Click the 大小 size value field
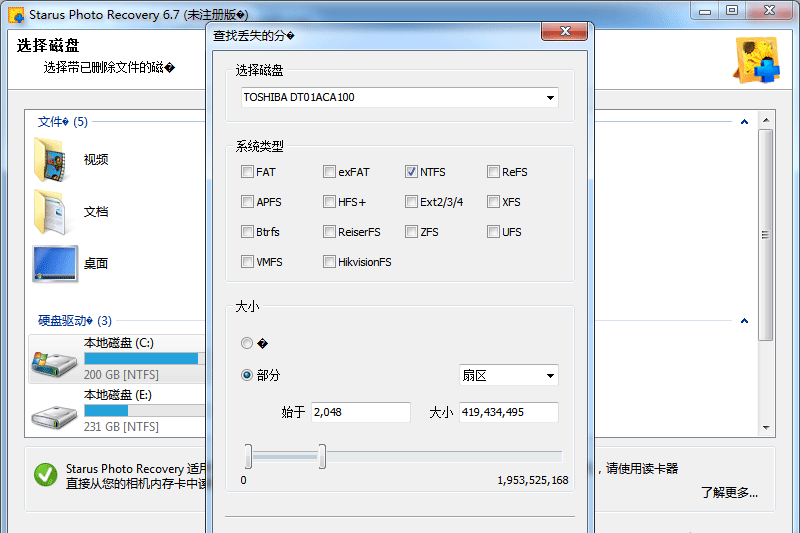Viewport: 800px width, 533px height. (509, 412)
